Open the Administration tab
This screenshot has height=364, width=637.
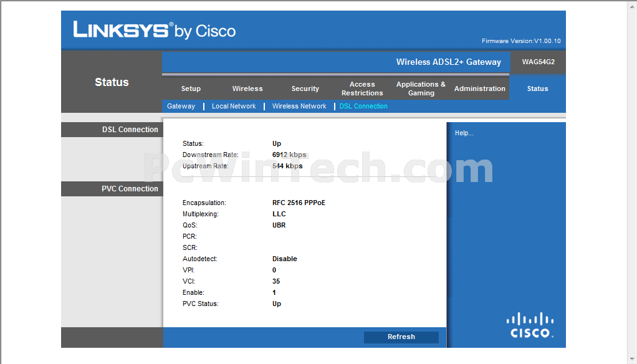[x=479, y=89]
